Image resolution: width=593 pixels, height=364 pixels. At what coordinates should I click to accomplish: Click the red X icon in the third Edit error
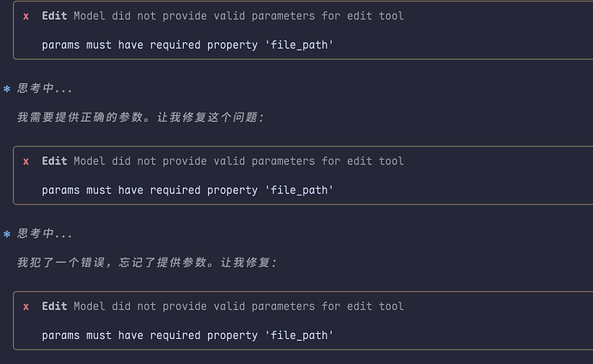tap(26, 306)
